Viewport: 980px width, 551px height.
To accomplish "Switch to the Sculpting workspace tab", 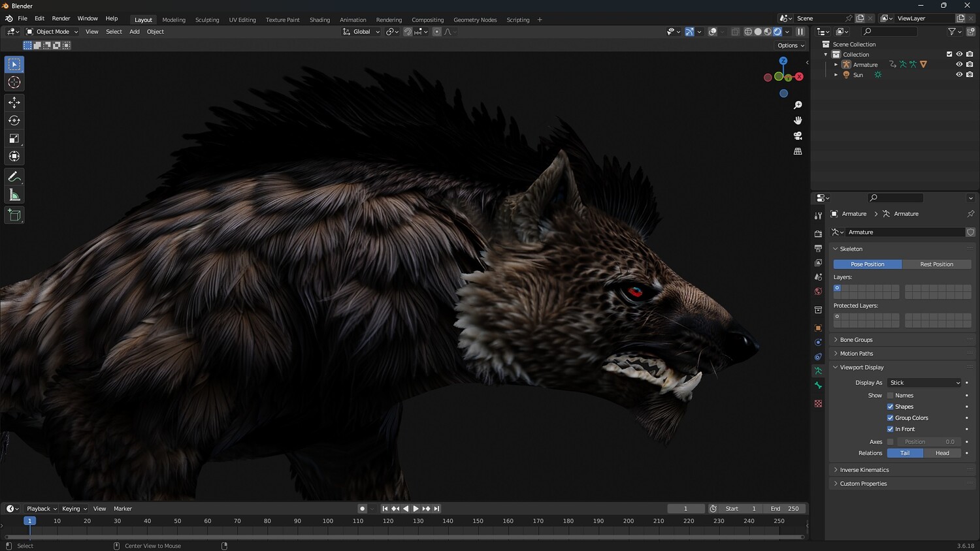I will pos(207,20).
